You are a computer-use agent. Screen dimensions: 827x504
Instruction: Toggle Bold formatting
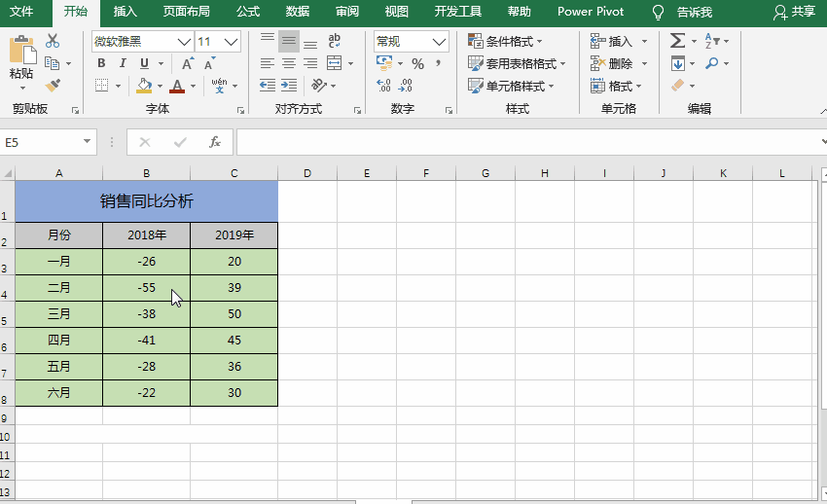tap(101, 63)
